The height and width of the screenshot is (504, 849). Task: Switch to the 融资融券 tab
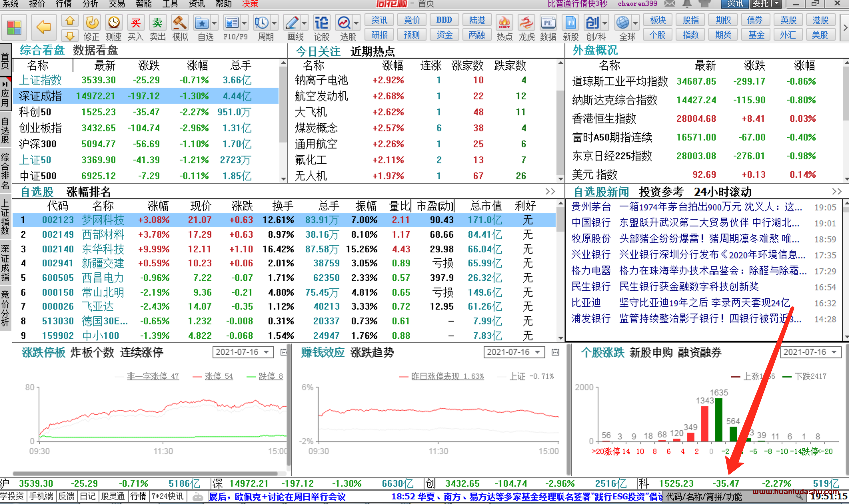pos(700,352)
